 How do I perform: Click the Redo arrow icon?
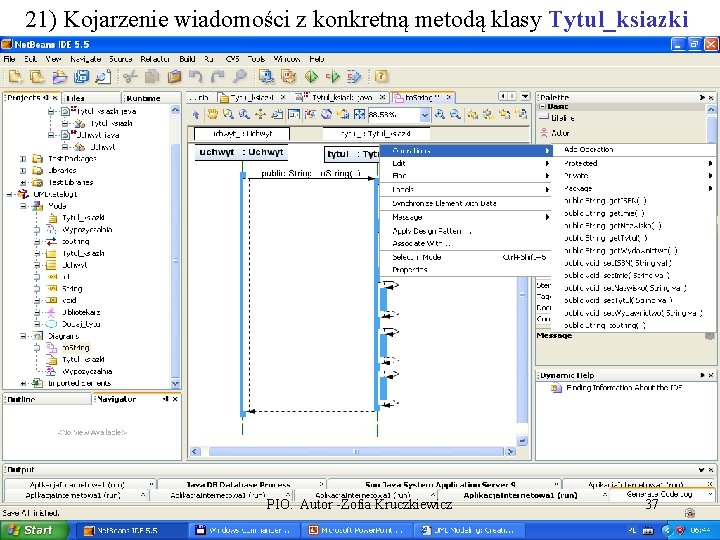[x=218, y=77]
